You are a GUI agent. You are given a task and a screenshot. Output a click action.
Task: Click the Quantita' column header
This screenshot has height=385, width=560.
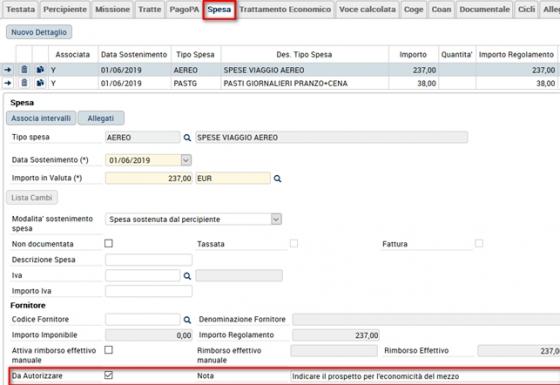tap(457, 55)
